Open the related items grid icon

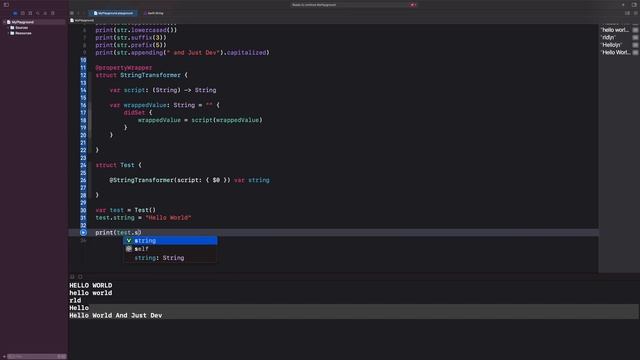pyautogui.click(x=72, y=13)
